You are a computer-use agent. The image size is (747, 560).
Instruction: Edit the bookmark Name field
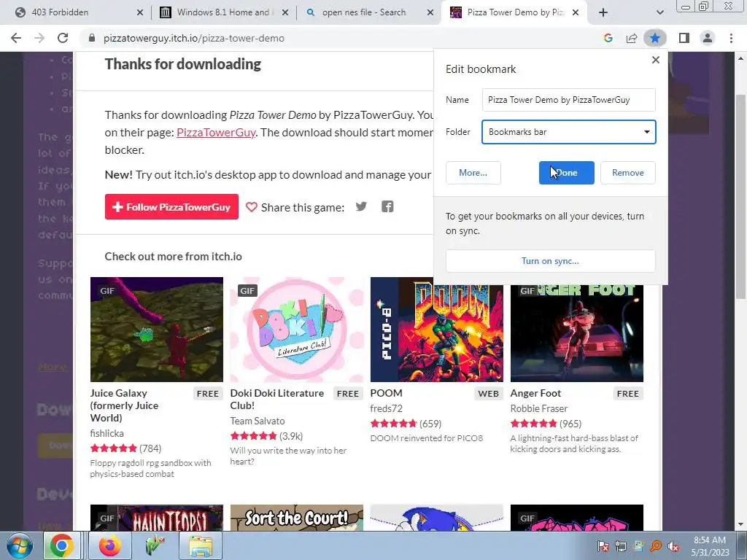tap(568, 100)
